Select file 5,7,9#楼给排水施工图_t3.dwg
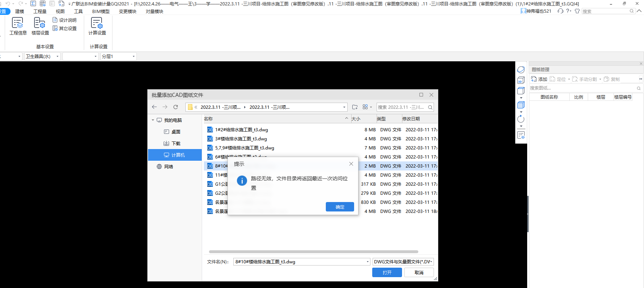Viewport: 644px width, 288px height. (245, 148)
